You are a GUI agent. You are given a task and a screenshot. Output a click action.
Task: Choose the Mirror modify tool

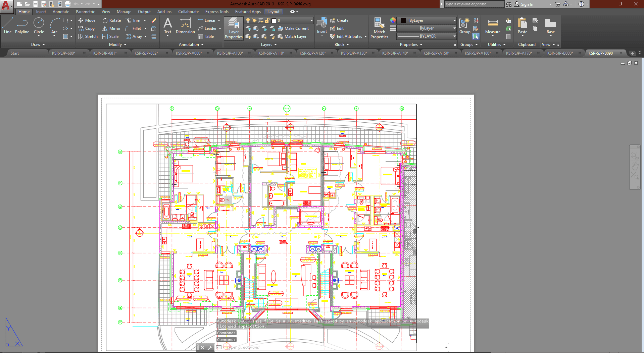point(111,28)
